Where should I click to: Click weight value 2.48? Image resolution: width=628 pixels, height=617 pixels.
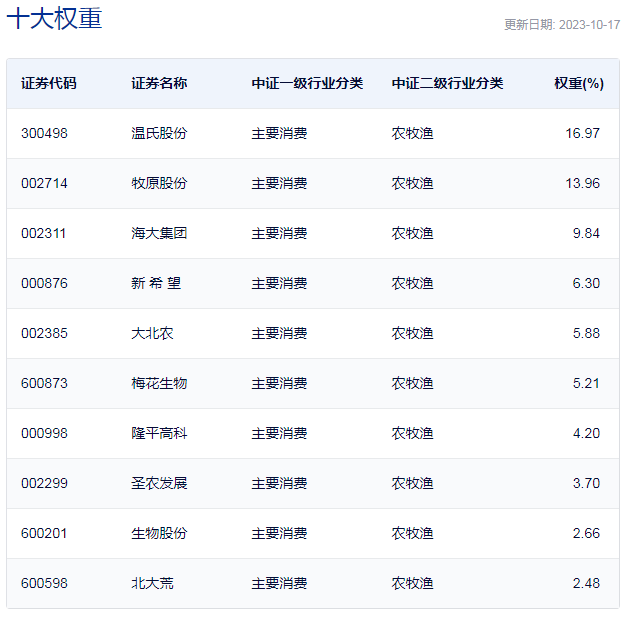point(586,583)
